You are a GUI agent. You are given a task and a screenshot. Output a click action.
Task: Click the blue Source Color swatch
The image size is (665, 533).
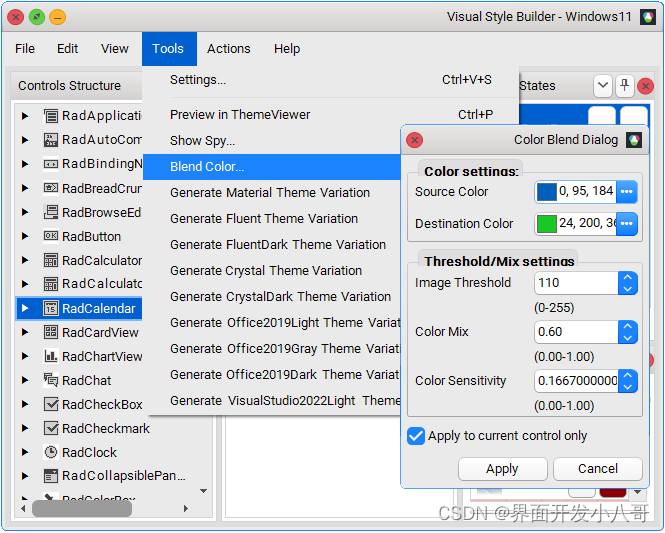[547, 192]
